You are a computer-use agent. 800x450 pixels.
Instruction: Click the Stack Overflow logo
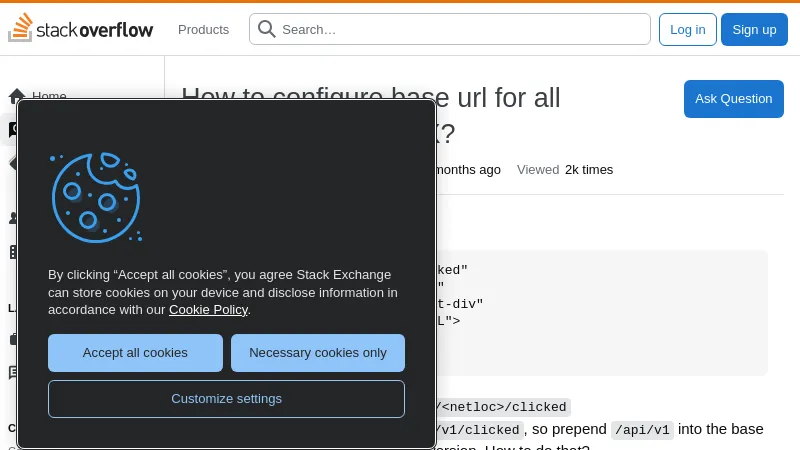(x=81, y=29)
